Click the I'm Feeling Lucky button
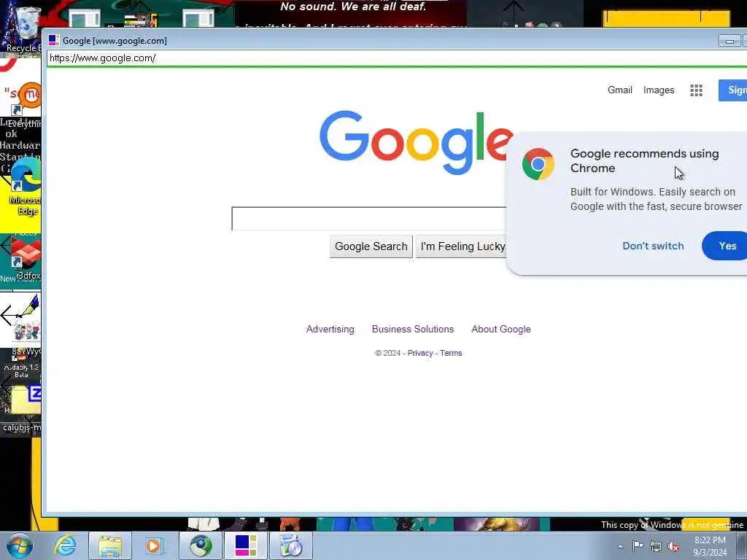The height and width of the screenshot is (560, 747). click(x=461, y=246)
